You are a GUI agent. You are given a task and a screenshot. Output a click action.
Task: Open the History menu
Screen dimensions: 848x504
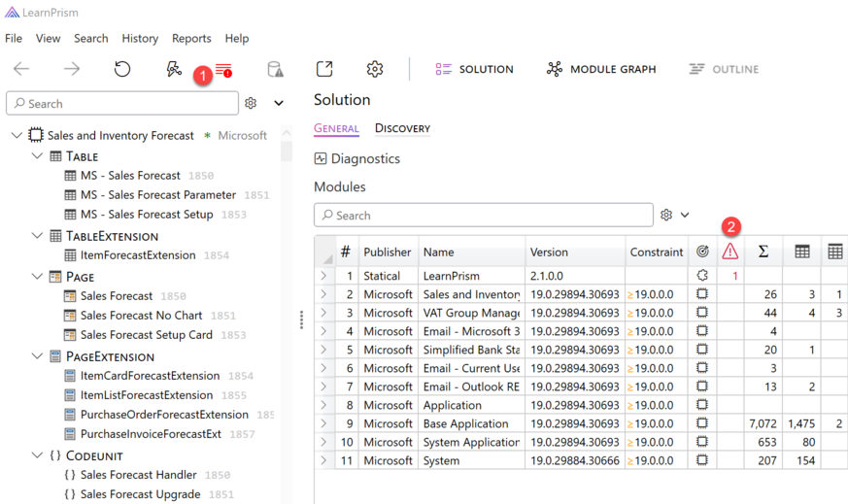pos(140,39)
